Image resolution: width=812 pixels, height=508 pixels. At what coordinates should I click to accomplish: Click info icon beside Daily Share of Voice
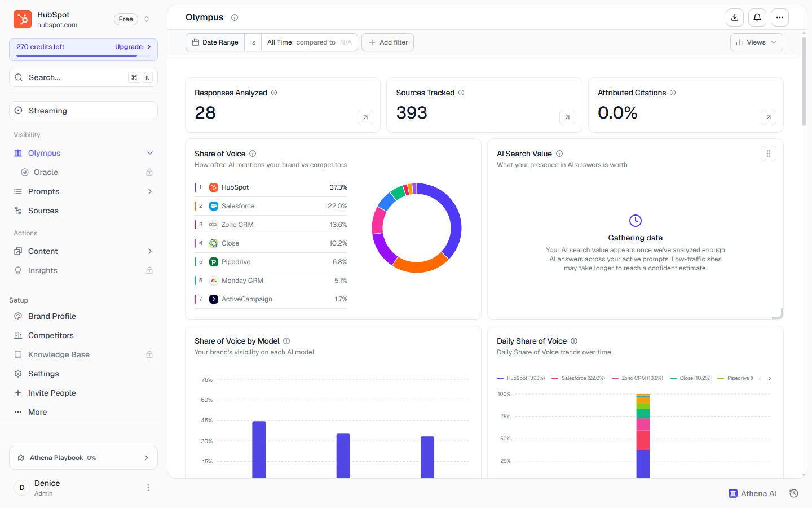coord(574,341)
